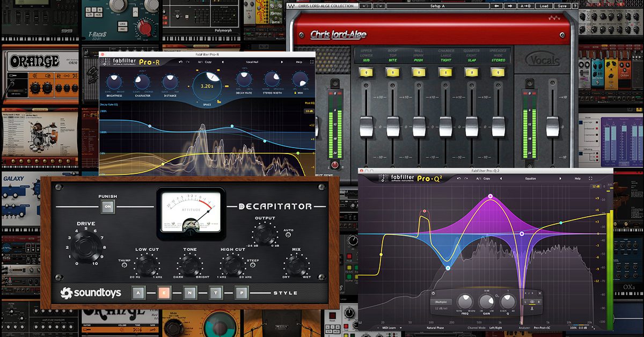Click the Space decay time knob in Pro-R
This screenshot has width=644, height=337.
207,86
